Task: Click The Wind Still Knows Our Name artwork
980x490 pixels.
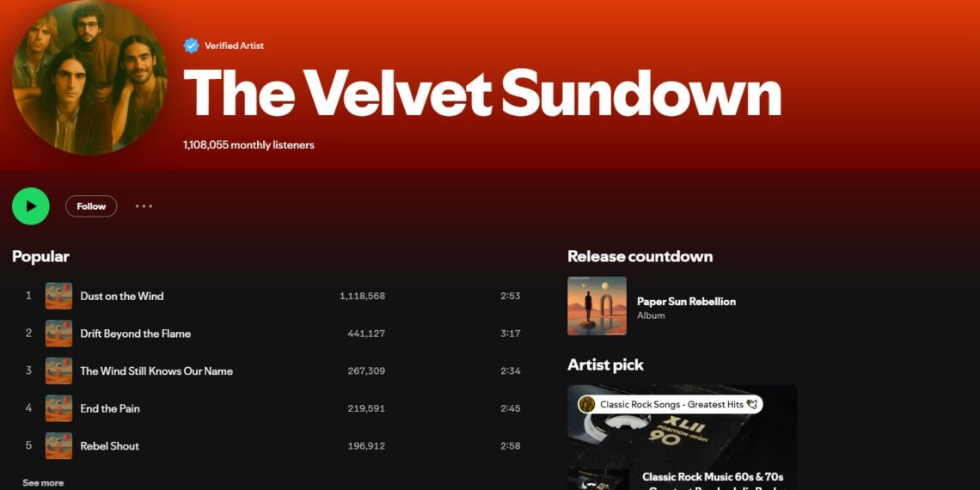Action: 58,371
